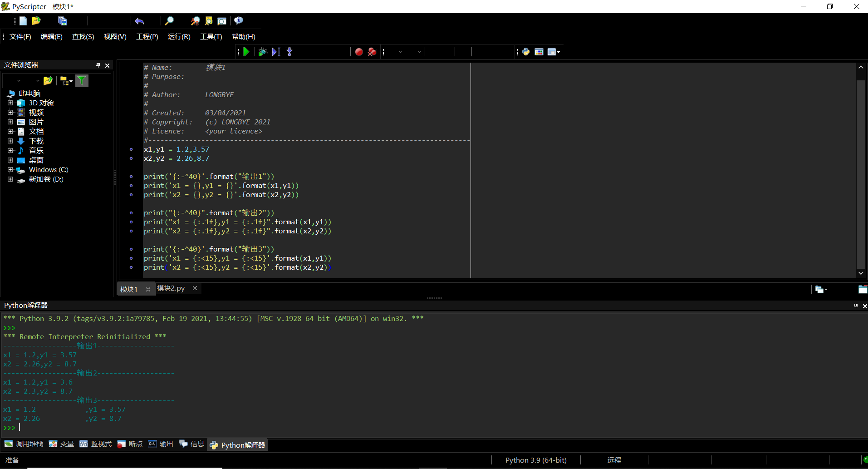Select Windows (C:) drive in tree
The width and height of the screenshot is (868, 469).
coord(49,170)
